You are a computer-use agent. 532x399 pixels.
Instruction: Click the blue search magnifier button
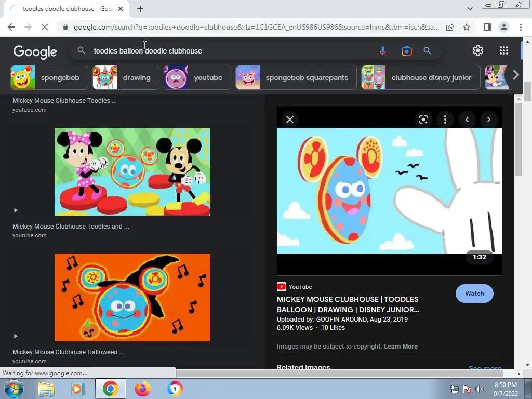pos(427,51)
